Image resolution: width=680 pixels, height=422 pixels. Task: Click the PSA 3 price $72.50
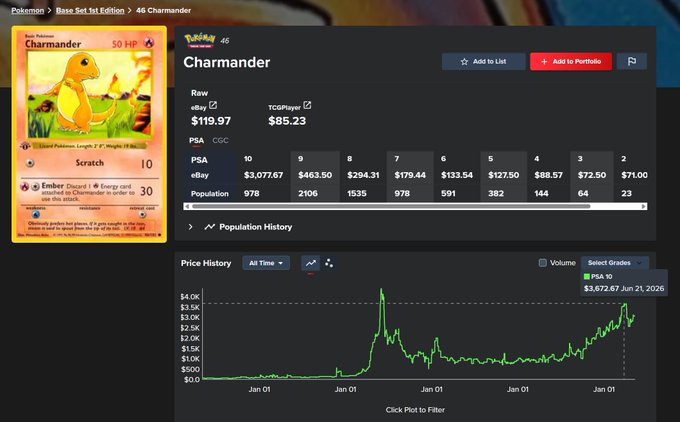[592, 175]
